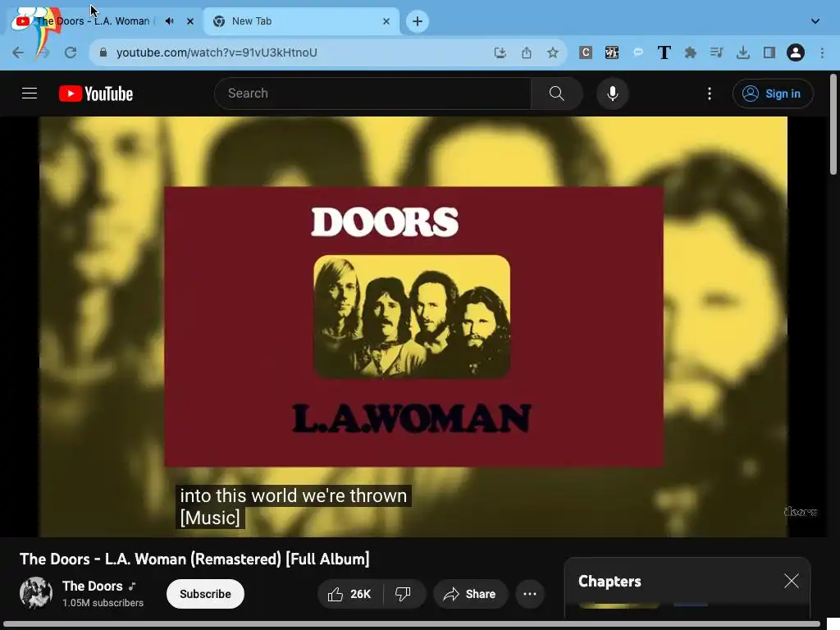The width and height of the screenshot is (840, 630).
Task: Click the video player to pause
Action: click(x=413, y=326)
